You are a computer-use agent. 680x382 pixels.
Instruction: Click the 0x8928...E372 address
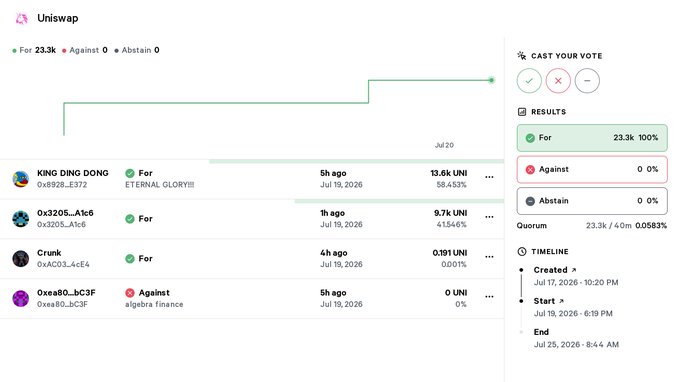[62, 185]
